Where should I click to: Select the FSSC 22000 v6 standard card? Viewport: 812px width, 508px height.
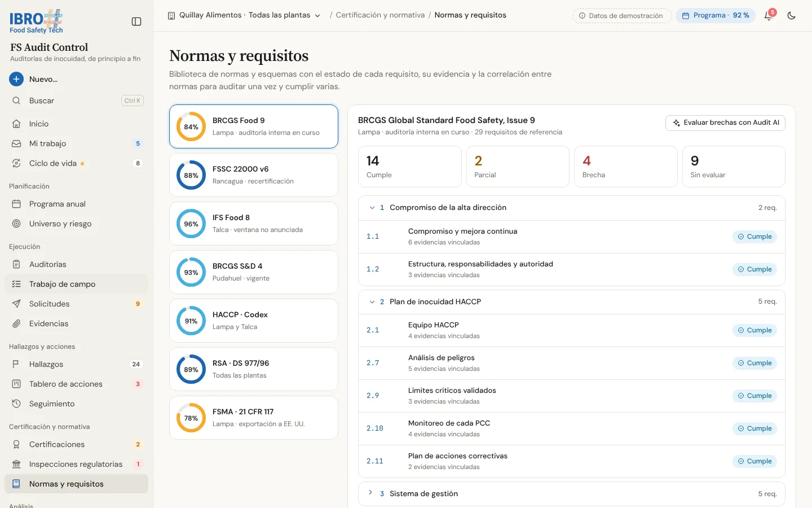tap(254, 175)
